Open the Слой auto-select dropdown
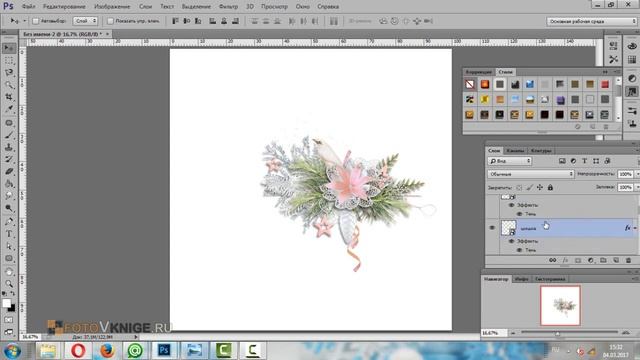Screen dimensions: 640x360 (85, 21)
